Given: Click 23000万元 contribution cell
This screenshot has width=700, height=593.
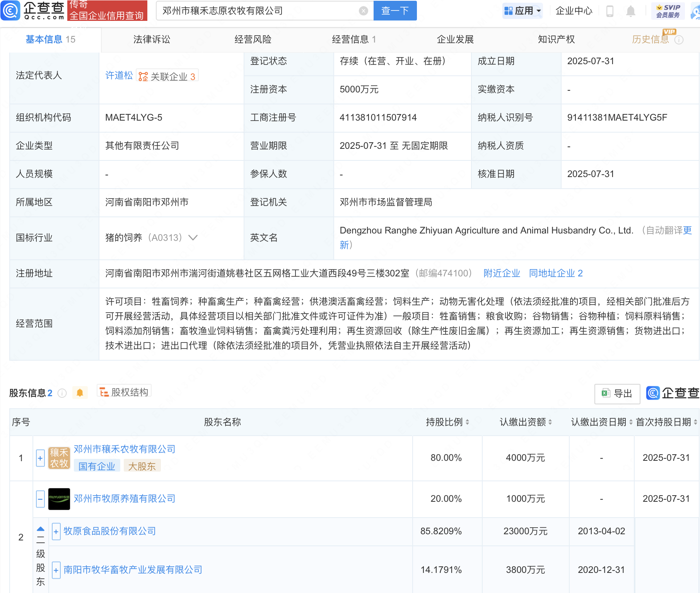Looking at the screenshot, I should coord(526,531).
